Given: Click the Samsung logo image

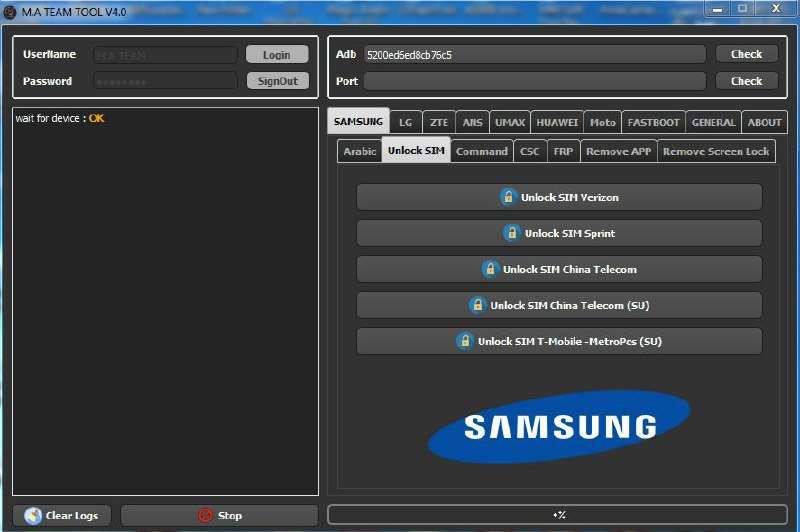Looking at the screenshot, I should pos(559,427).
